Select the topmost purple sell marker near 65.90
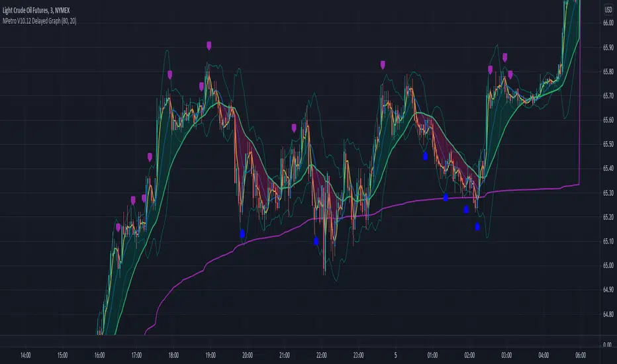The height and width of the screenshot is (364, 617). point(209,46)
